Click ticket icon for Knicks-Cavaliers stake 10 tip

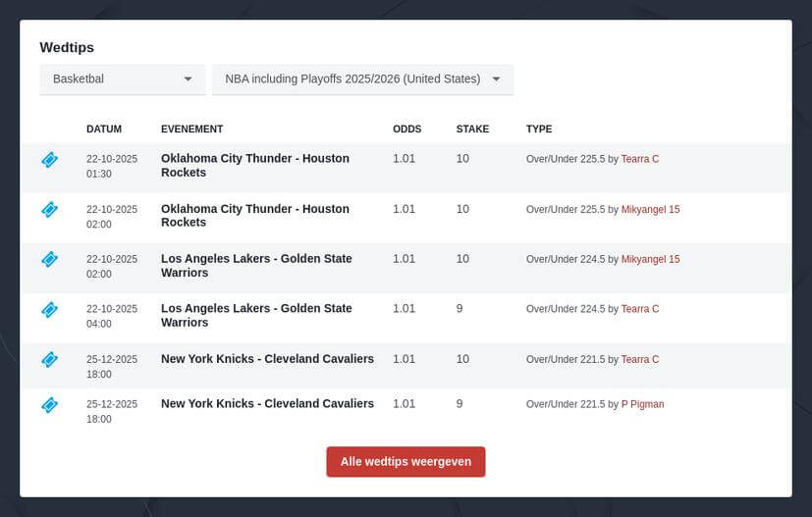click(x=49, y=359)
